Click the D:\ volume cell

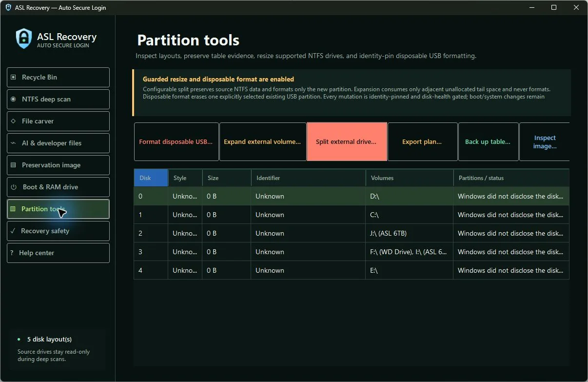410,196
